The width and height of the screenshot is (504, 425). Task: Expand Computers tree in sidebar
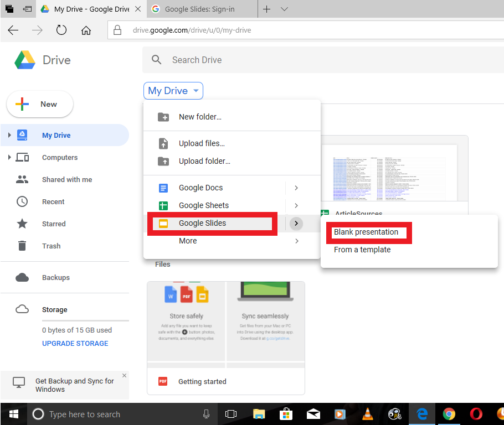click(x=9, y=157)
